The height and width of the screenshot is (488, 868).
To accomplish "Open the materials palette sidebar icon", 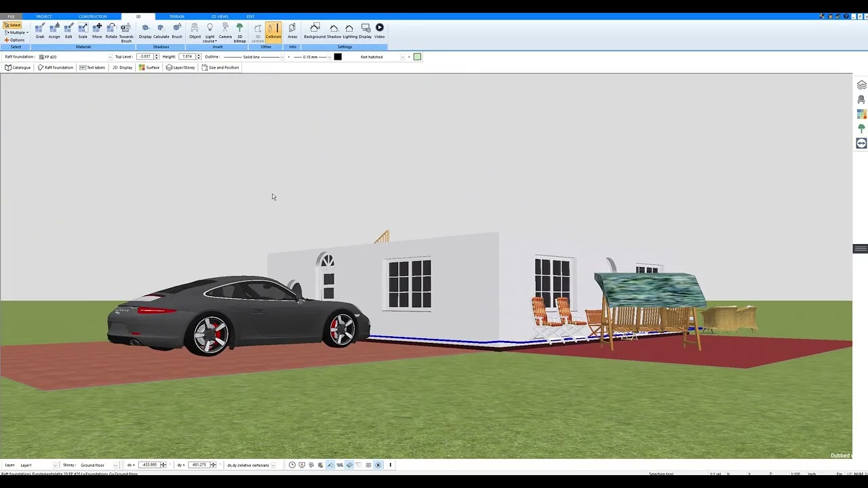I will [x=861, y=114].
